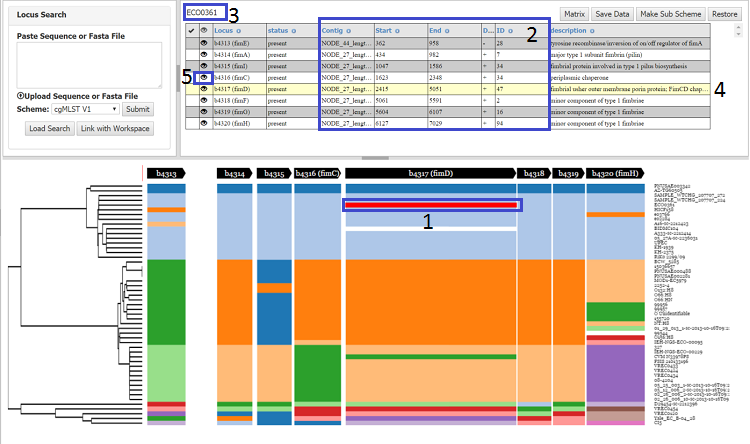Toggle eye icon for b4320 (fimH) row

click(204, 123)
